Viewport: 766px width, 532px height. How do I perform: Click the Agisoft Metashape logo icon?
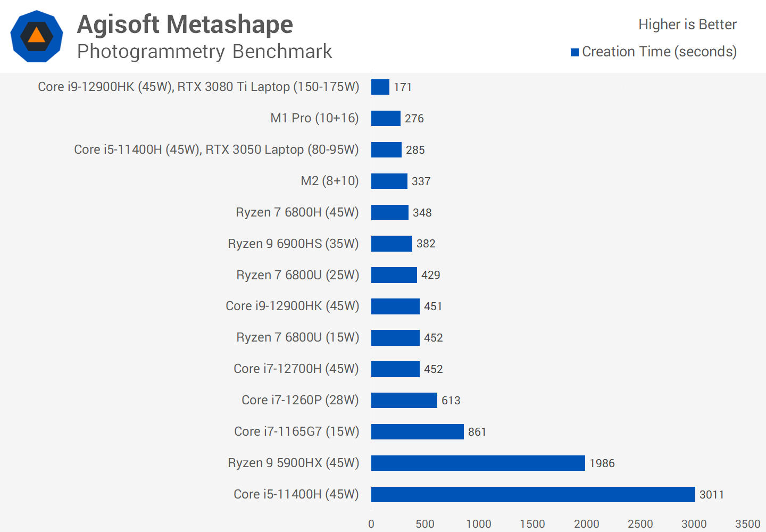pos(37,36)
